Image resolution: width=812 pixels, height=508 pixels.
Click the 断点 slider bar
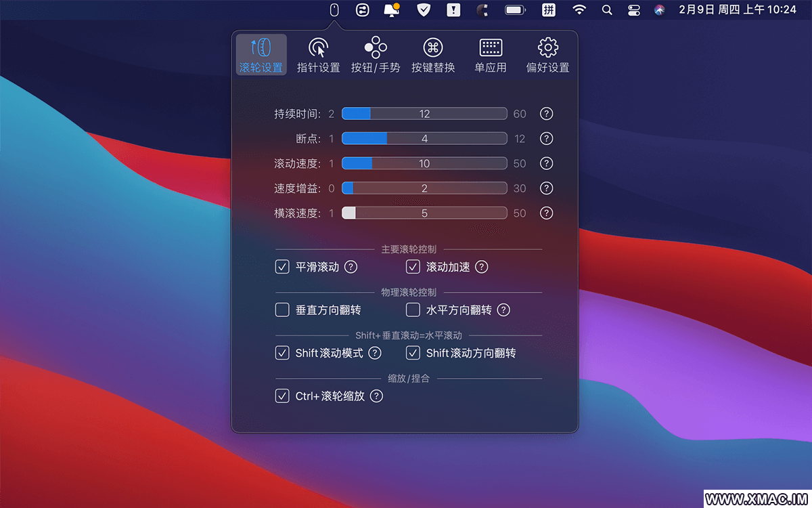click(424, 138)
